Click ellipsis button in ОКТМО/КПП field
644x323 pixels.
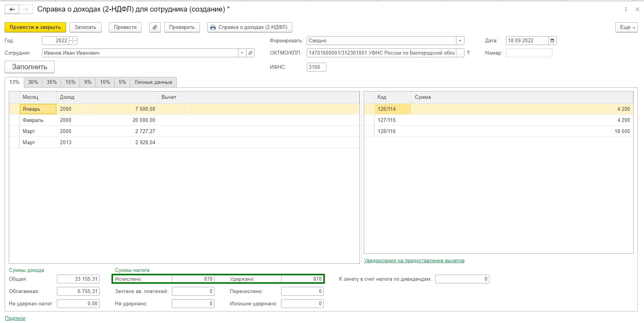[460, 53]
